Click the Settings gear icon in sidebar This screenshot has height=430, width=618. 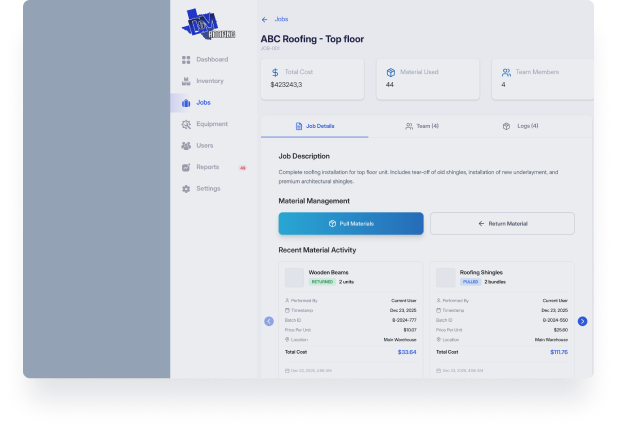pos(186,189)
